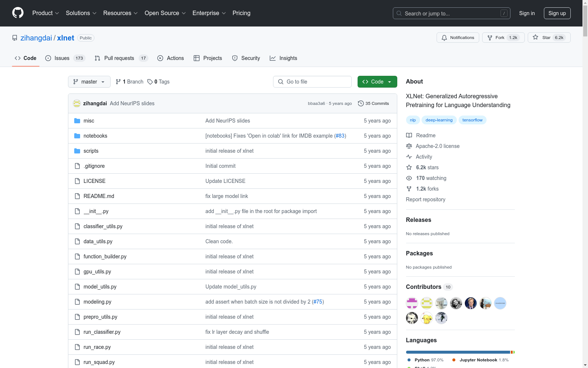Click the Go to file search field
This screenshot has height=368, width=588.
point(312,82)
